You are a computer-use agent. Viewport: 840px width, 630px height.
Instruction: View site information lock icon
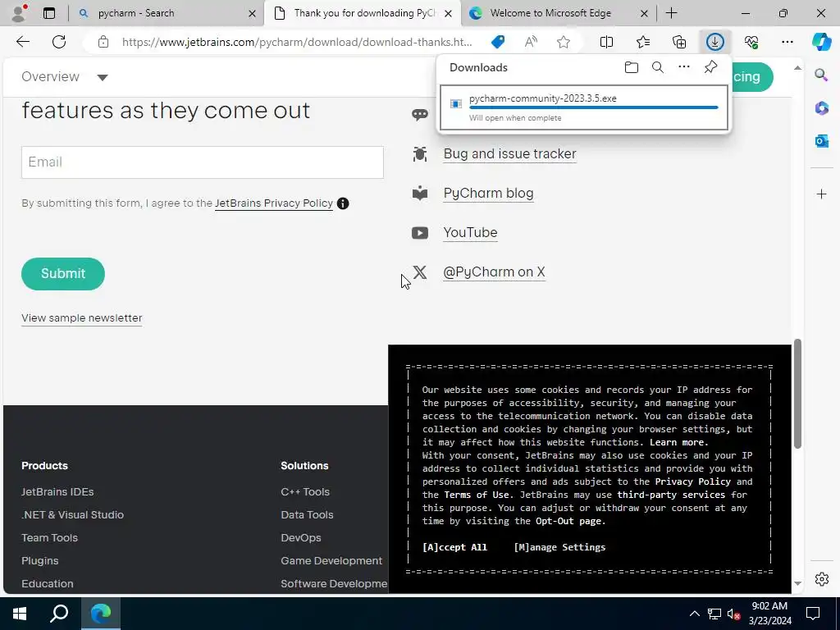pos(103,42)
